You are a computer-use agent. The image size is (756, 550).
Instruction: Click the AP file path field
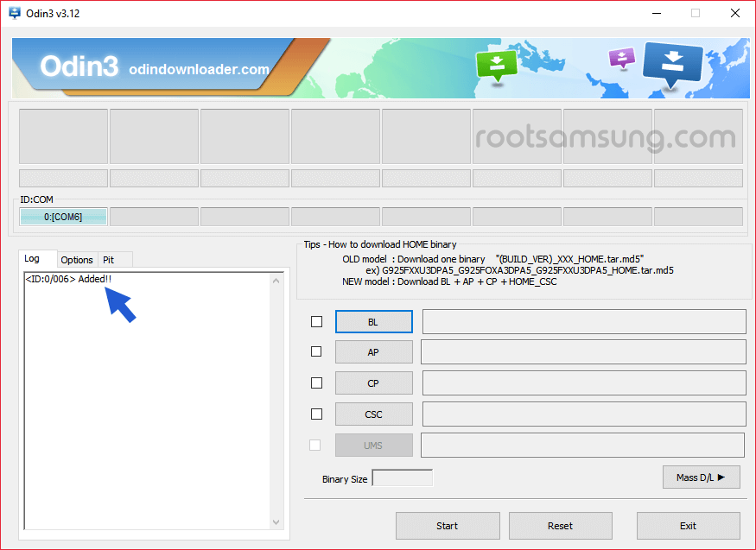click(583, 352)
